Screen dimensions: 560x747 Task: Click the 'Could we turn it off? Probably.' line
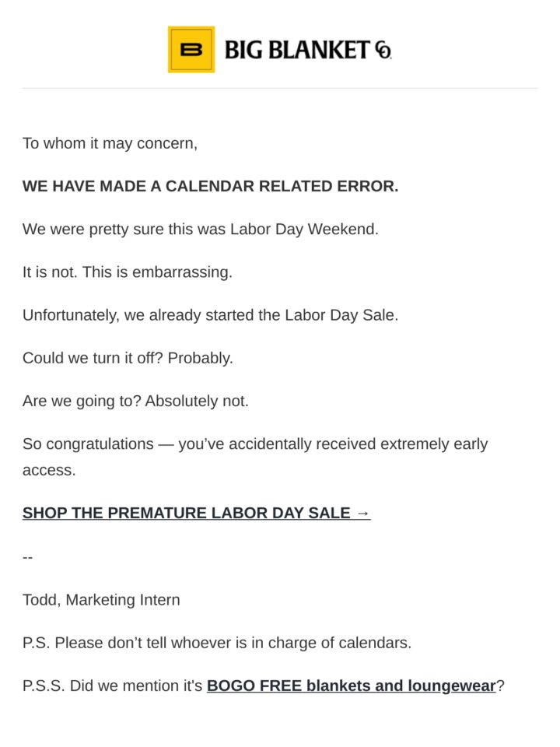pos(128,358)
